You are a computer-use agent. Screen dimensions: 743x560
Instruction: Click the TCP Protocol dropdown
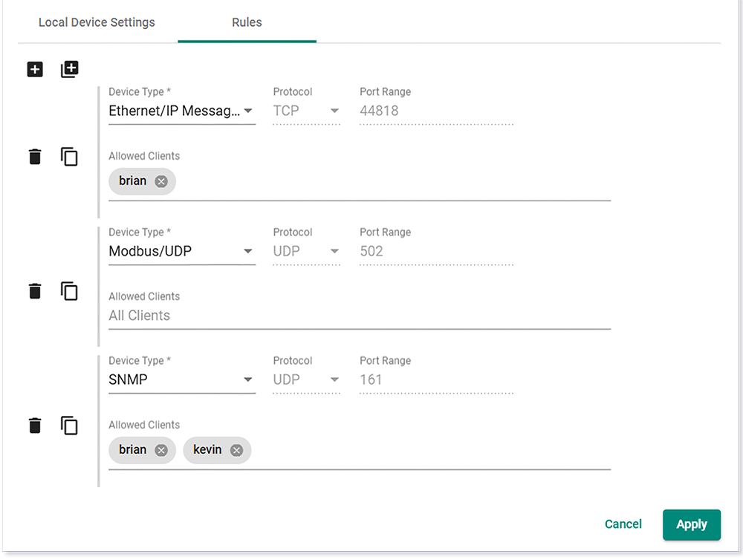click(305, 111)
